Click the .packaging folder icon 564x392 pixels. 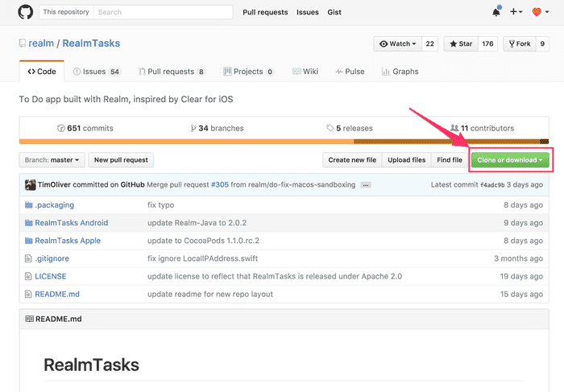click(29, 205)
